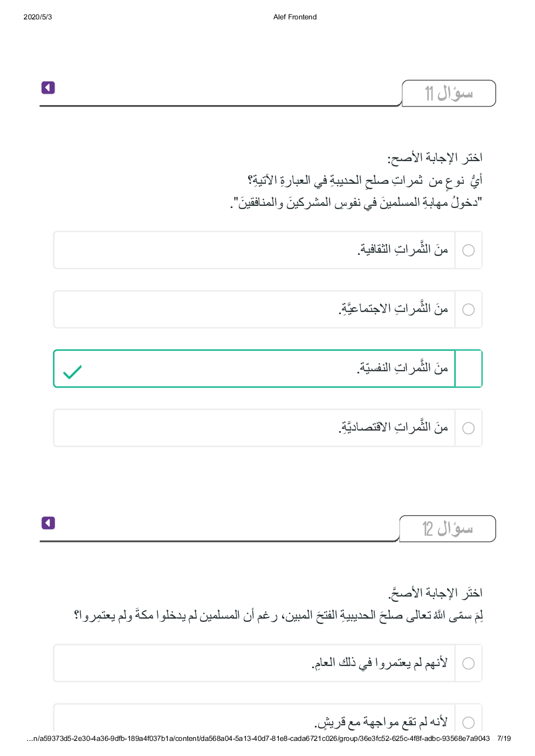The height and width of the screenshot is (756, 535).
Task: Open the سؤال 12 tab label
Action: pyautogui.click(x=448, y=529)
